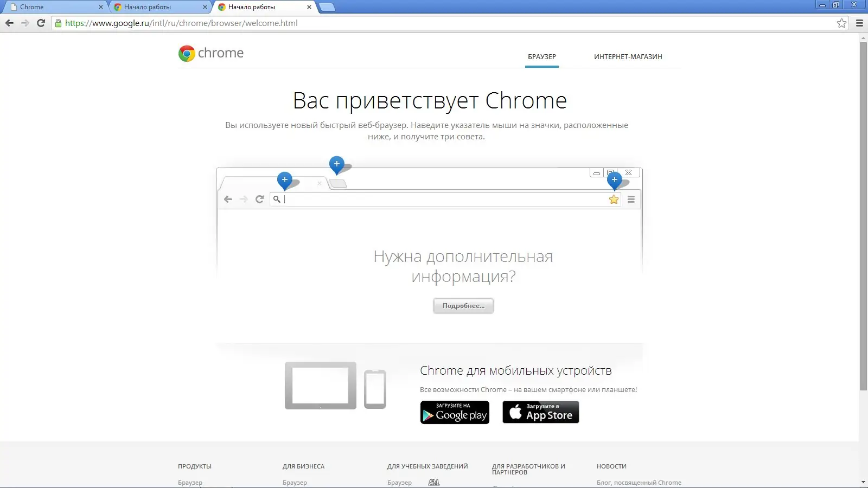Image resolution: width=868 pixels, height=488 pixels.
Task: Close the inactive Начало работы tab
Action: coord(205,7)
